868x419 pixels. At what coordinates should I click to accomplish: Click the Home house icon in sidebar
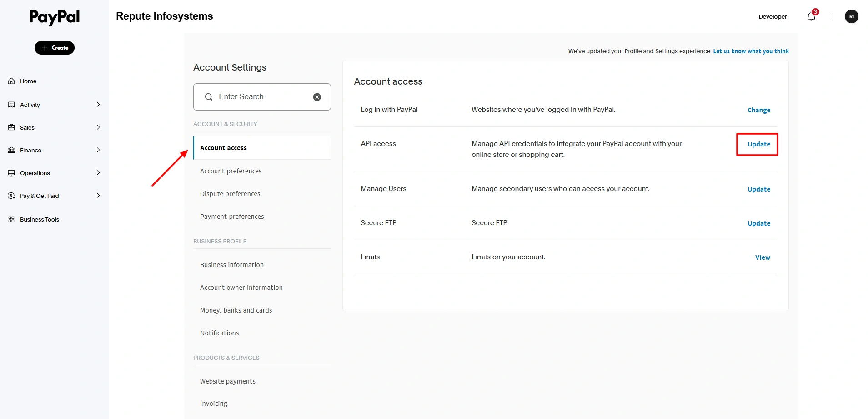coord(11,81)
